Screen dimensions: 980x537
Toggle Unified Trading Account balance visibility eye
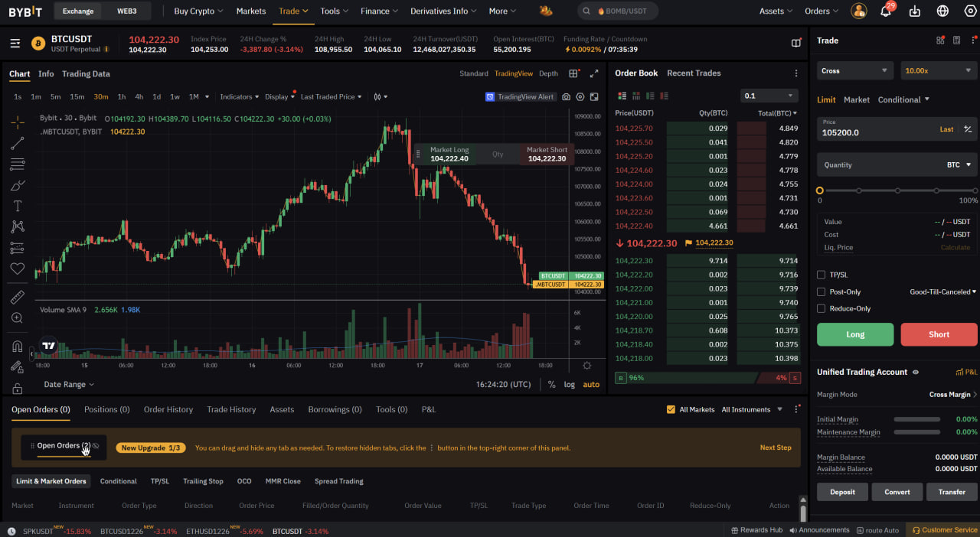915,372
